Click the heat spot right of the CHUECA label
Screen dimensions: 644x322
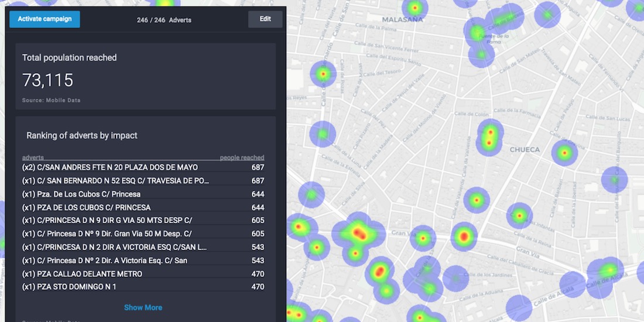(x=564, y=153)
